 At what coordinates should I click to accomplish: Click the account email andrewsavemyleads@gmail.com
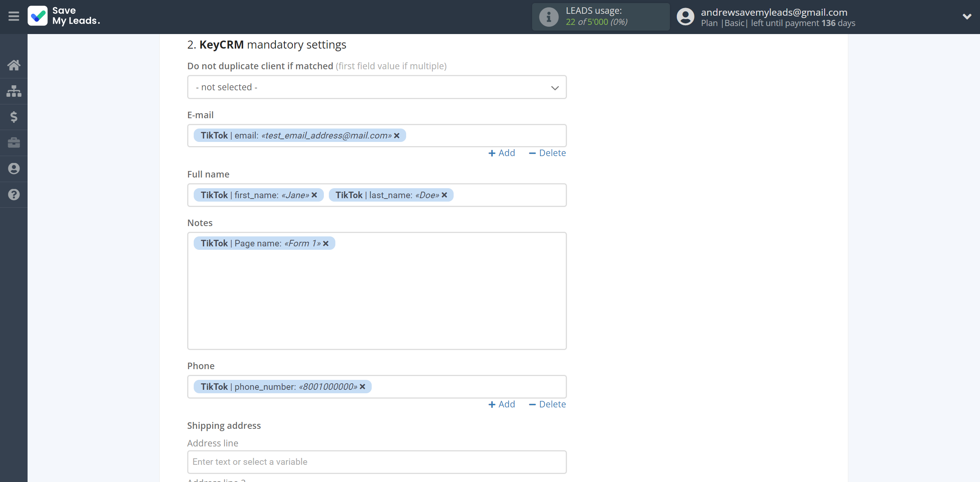pyautogui.click(x=774, y=12)
